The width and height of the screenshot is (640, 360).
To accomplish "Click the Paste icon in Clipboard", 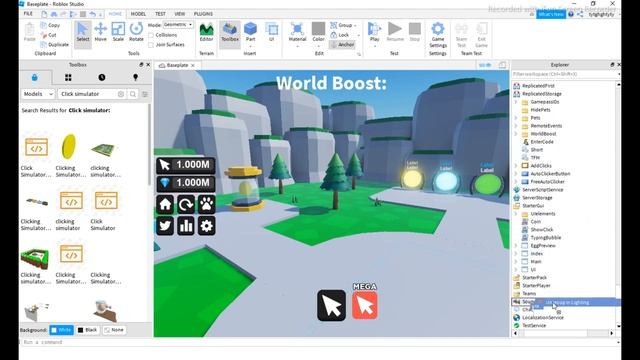I will pyautogui.click(x=29, y=32).
